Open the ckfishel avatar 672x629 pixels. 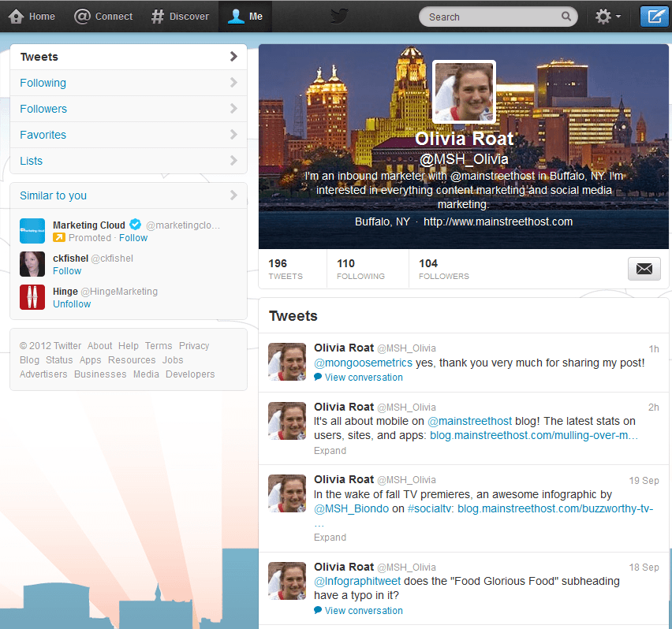tap(32, 264)
